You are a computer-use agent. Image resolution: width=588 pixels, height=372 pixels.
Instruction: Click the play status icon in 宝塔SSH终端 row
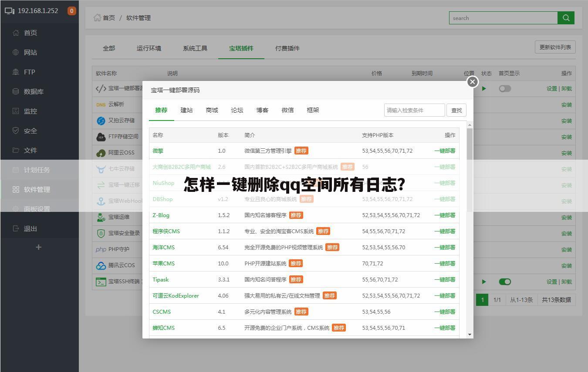point(484,282)
